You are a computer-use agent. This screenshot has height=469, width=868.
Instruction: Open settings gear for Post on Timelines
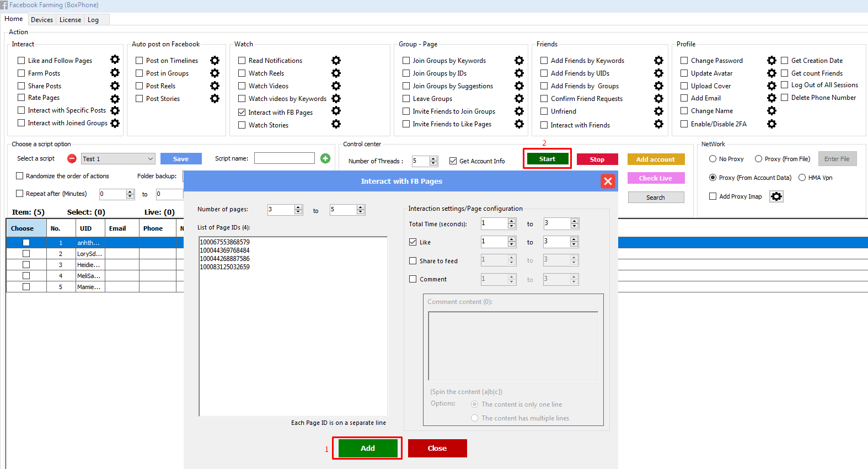click(215, 60)
